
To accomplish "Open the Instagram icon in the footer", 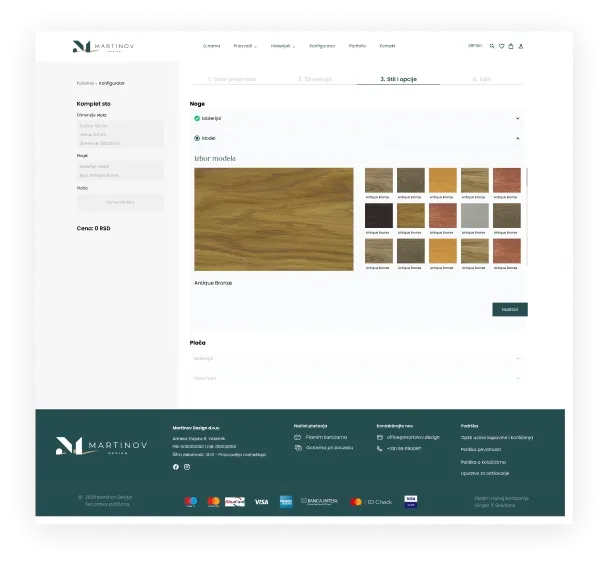I will click(x=187, y=467).
